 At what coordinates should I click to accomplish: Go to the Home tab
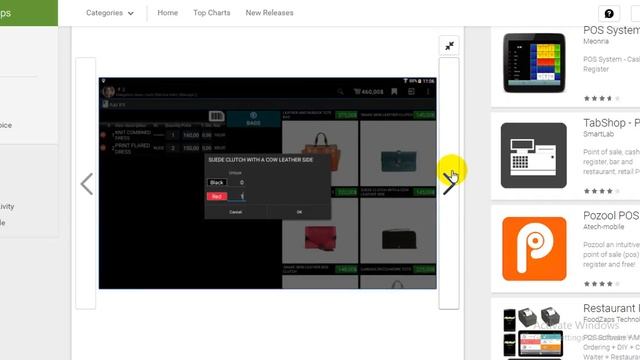tap(168, 13)
